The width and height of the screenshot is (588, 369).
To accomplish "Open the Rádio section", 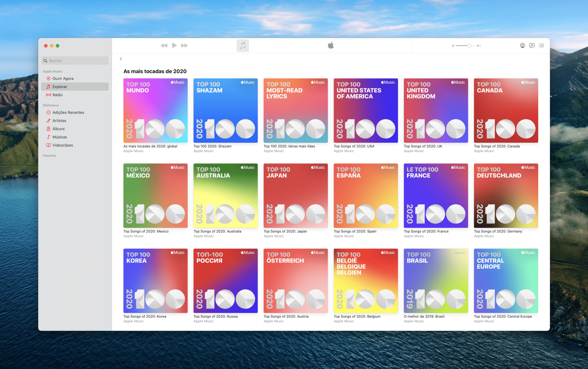I will (57, 95).
